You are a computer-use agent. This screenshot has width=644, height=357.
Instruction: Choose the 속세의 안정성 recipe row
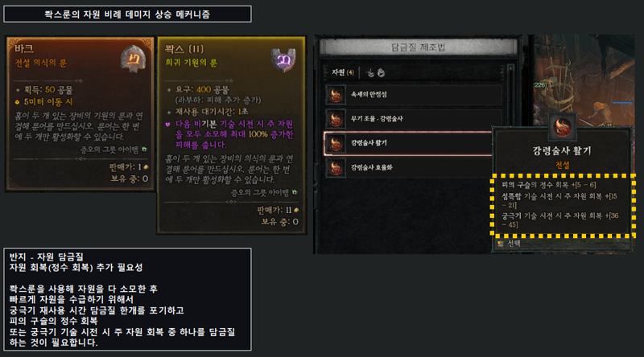414,95
